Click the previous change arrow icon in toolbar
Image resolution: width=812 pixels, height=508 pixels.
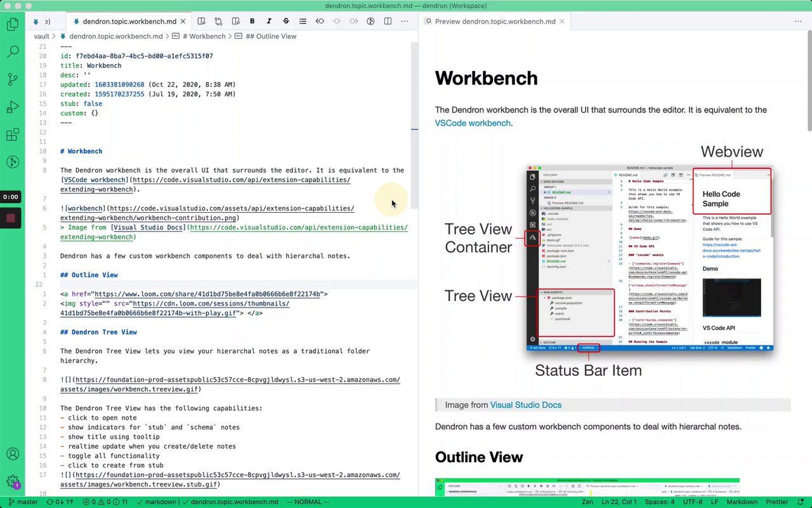coord(320,21)
